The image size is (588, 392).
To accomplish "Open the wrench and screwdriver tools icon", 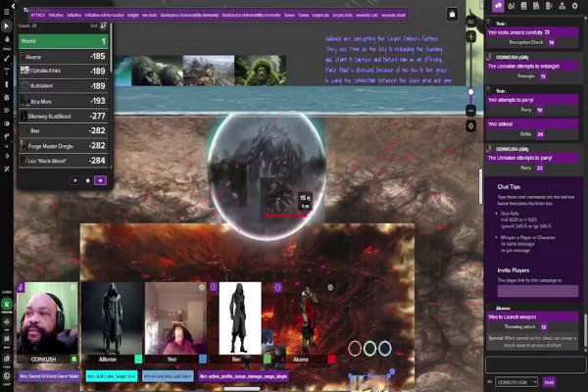I will coord(7,169).
